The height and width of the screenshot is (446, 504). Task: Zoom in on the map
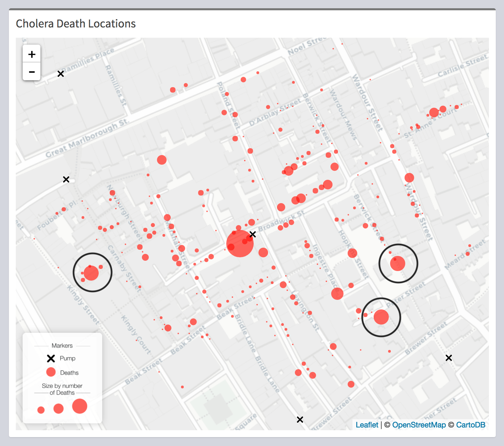coord(32,54)
